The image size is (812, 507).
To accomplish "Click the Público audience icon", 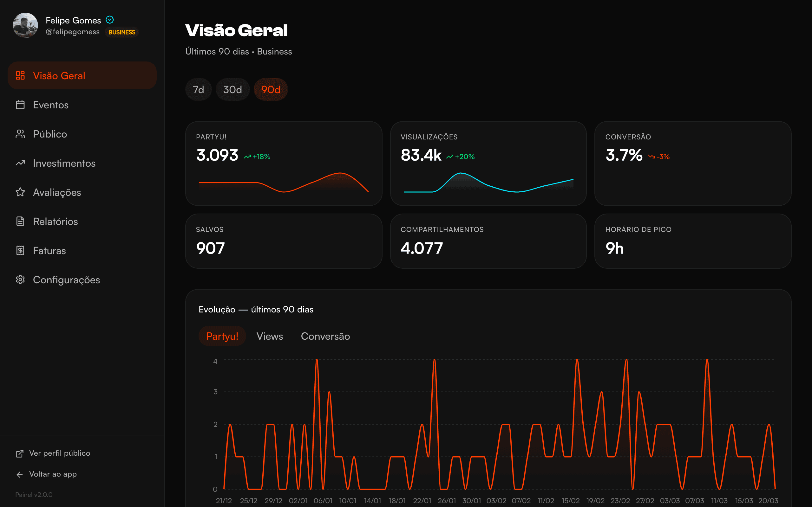I will [x=20, y=134].
